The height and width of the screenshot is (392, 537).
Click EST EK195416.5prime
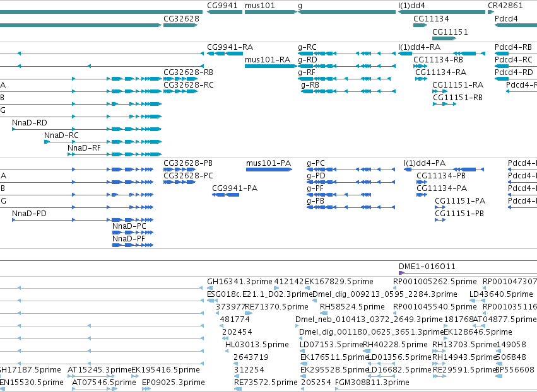click(x=166, y=370)
